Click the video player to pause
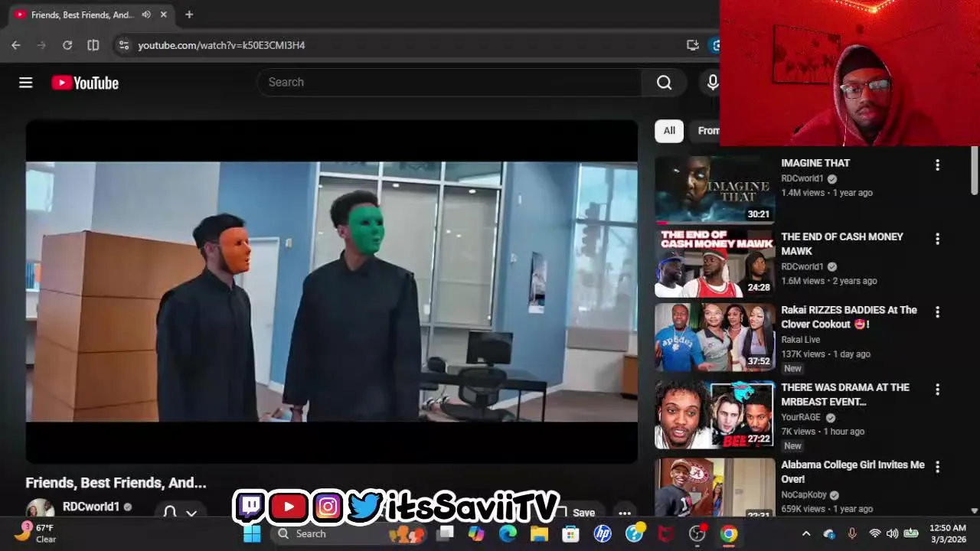Screen dimensions: 980x551 [x=332, y=292]
